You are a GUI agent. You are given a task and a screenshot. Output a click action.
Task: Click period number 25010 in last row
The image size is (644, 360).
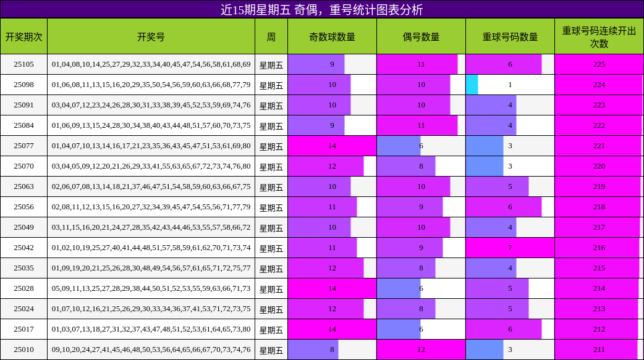tap(25, 348)
